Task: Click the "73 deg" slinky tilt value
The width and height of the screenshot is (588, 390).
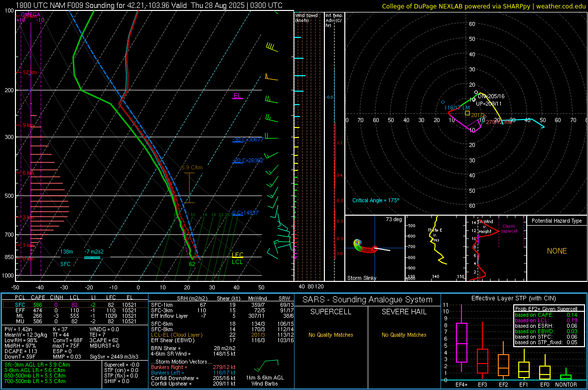Action: (394, 219)
